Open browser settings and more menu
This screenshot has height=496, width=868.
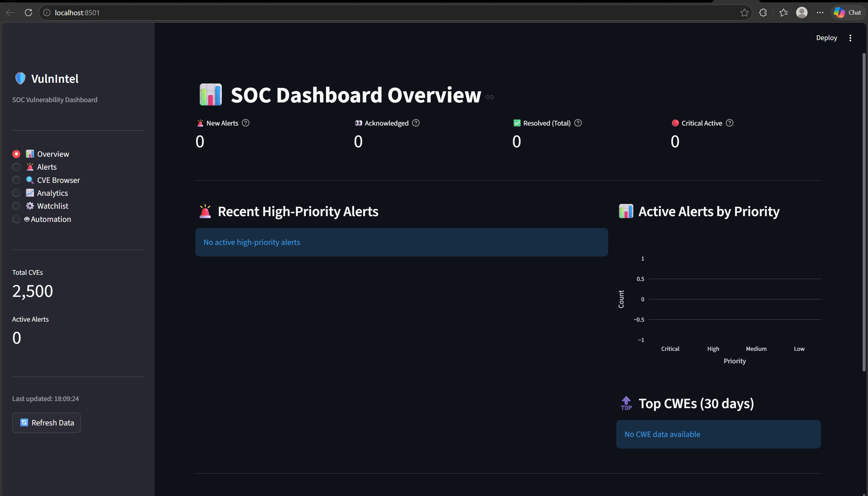point(820,13)
